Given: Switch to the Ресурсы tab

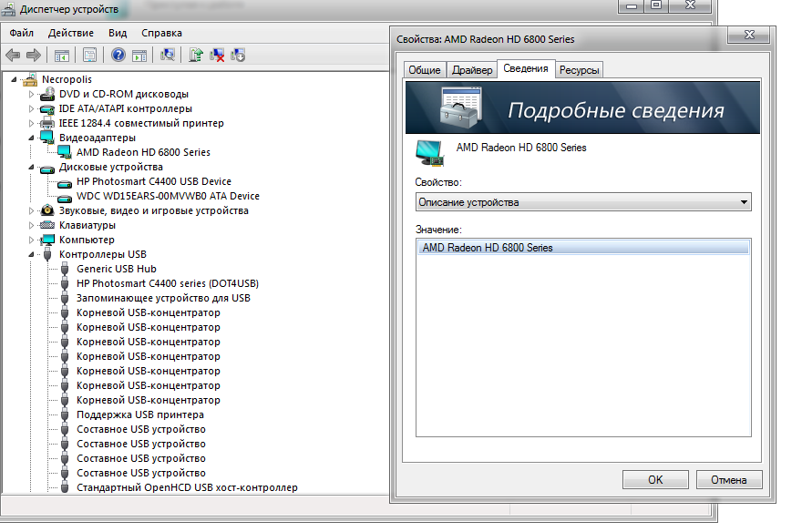Looking at the screenshot, I should (x=579, y=70).
